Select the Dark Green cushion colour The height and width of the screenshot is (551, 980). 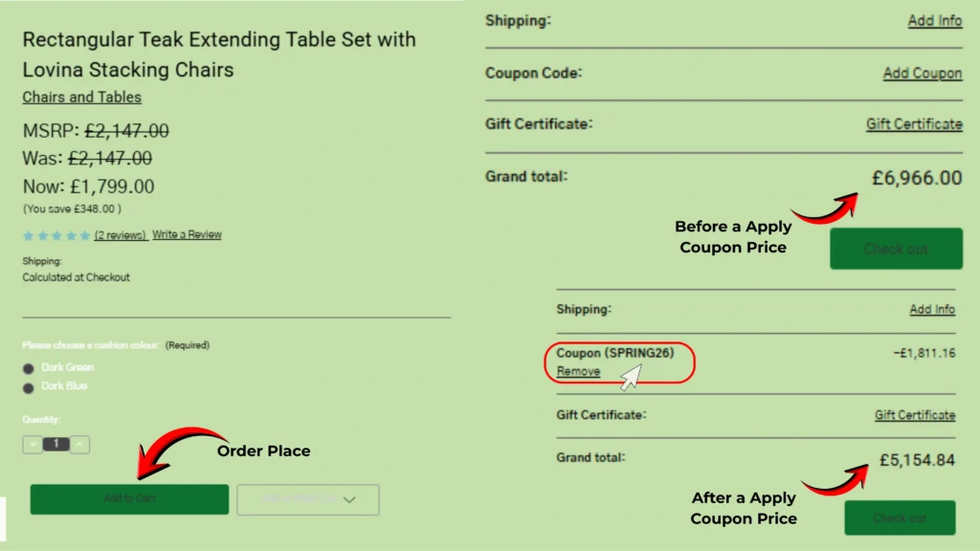[x=29, y=368]
